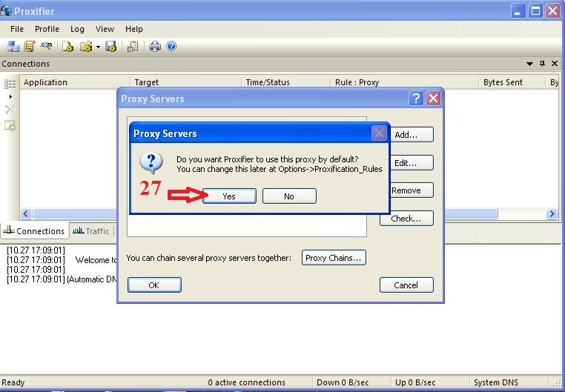Open the File menu
The image size is (565, 392).
(x=17, y=29)
